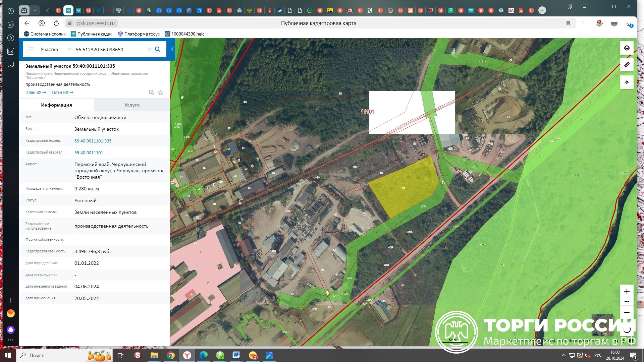
Task: Select the ruler measurement tool
Action: click(x=627, y=65)
